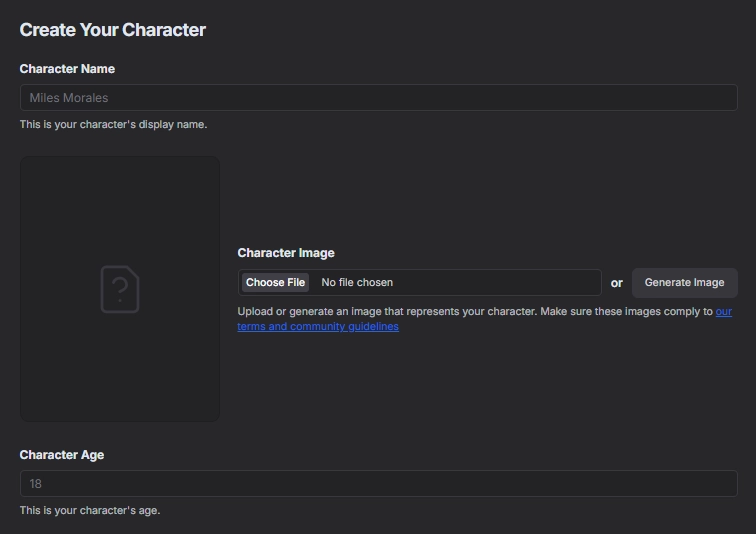The height and width of the screenshot is (534, 756).
Task: Click 'This is your character's age.' helper text
Action: 90,510
